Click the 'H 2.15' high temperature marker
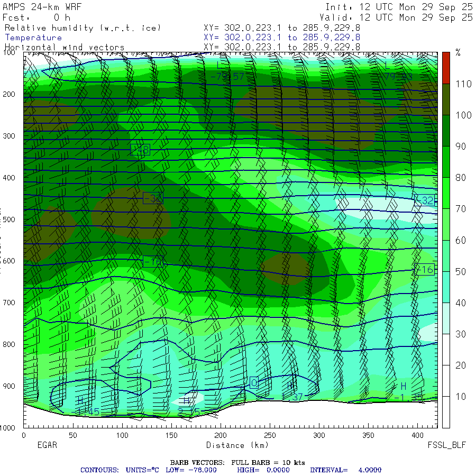 click(188, 407)
